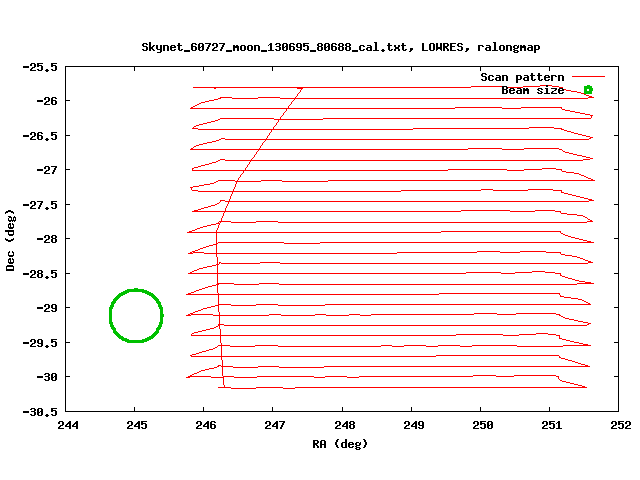The height and width of the screenshot is (480, 640).
Task: Click the 'Dec (deg)' axis label
Action: click(x=10, y=240)
